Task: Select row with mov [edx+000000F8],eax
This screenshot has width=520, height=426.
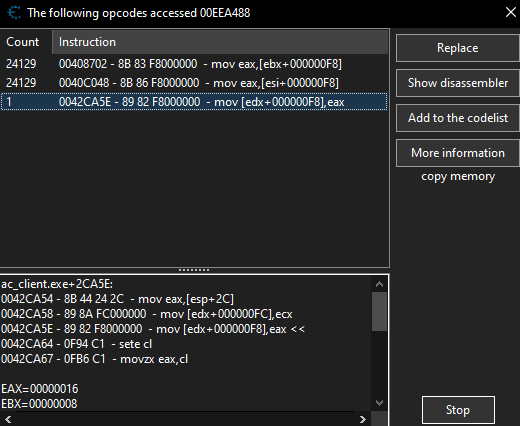Action: 194,102
